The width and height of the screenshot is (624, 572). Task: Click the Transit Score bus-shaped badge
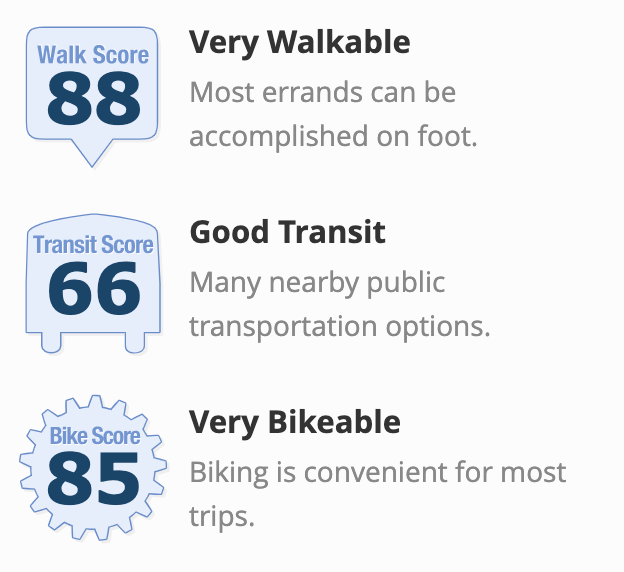[x=93, y=283]
